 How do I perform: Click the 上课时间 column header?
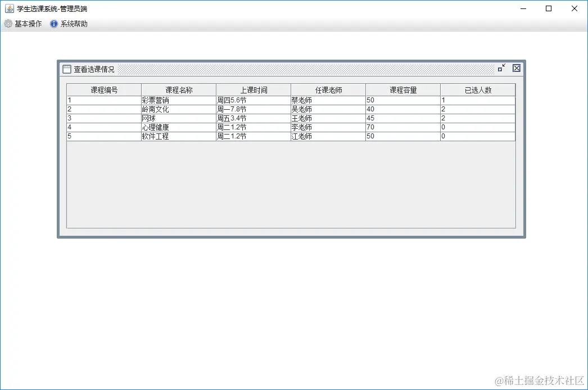tap(254, 90)
